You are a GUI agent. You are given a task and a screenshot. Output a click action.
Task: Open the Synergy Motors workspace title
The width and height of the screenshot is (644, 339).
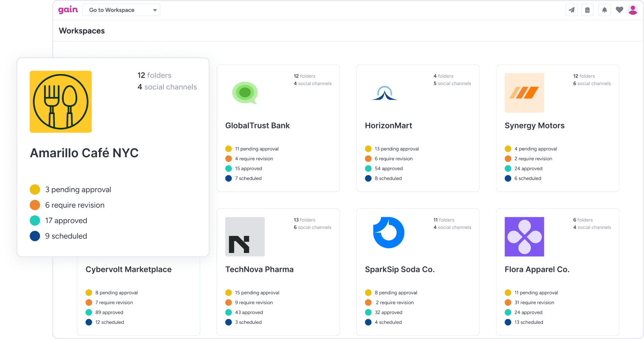534,126
